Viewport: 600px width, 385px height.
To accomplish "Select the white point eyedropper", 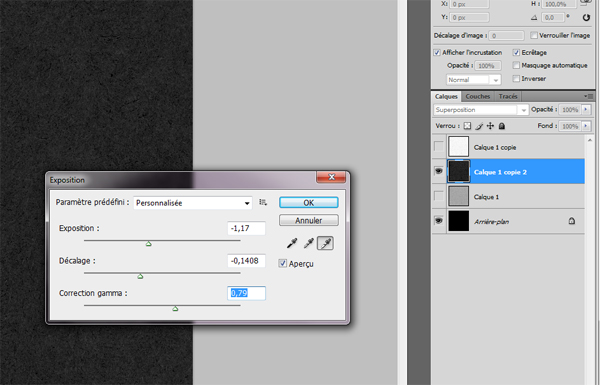I will coord(325,243).
